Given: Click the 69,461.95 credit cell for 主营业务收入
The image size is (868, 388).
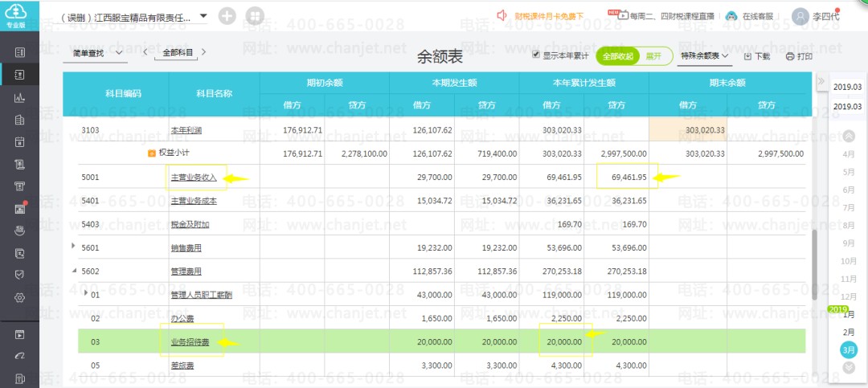Looking at the screenshot, I should [616, 178].
